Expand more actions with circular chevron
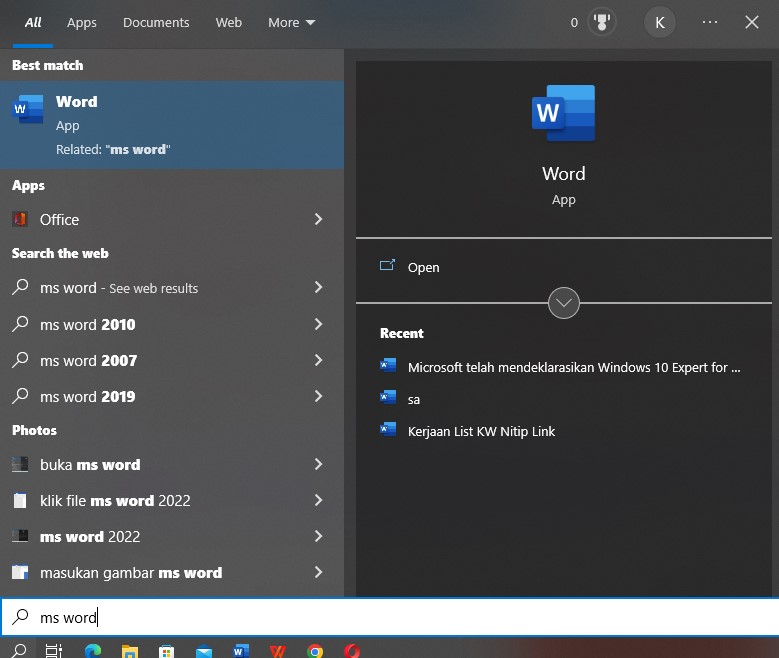The width and height of the screenshot is (779, 658). 563,303
